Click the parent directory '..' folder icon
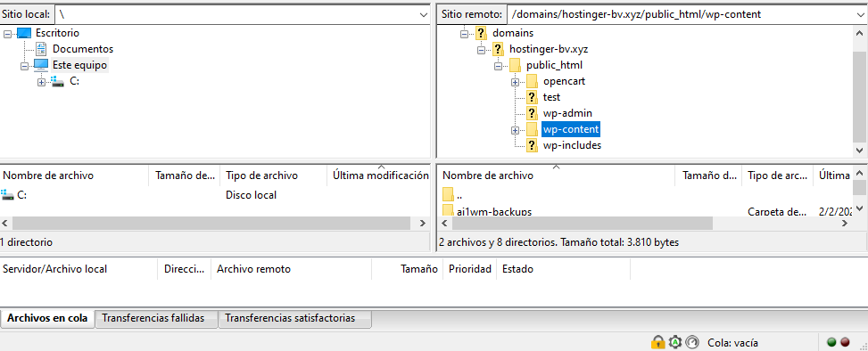 click(x=449, y=194)
